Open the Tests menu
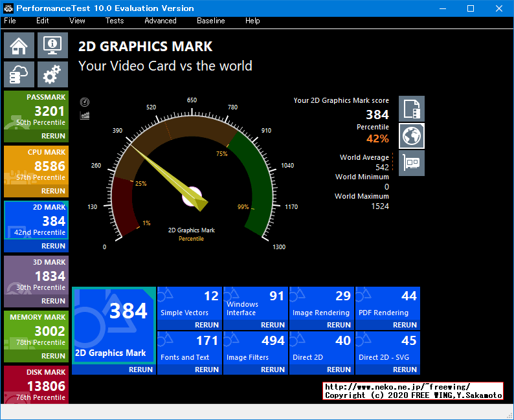Viewport: 514px width, 420px height. click(x=115, y=21)
